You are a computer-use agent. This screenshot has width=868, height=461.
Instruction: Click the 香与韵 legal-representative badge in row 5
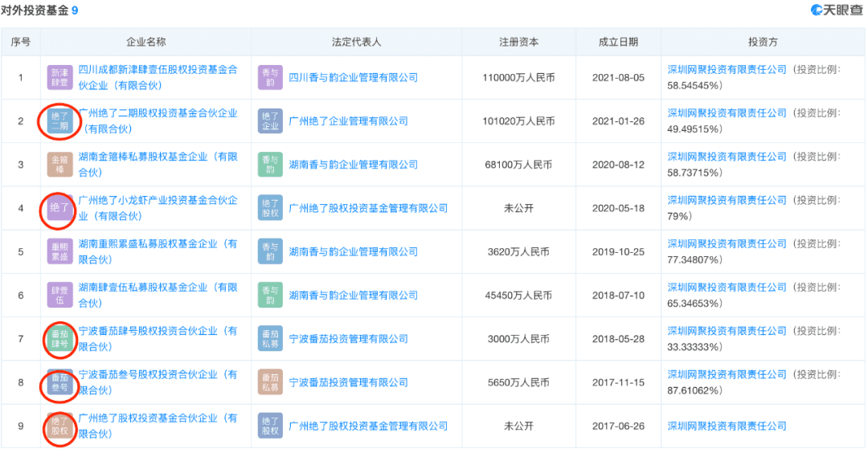(270, 252)
